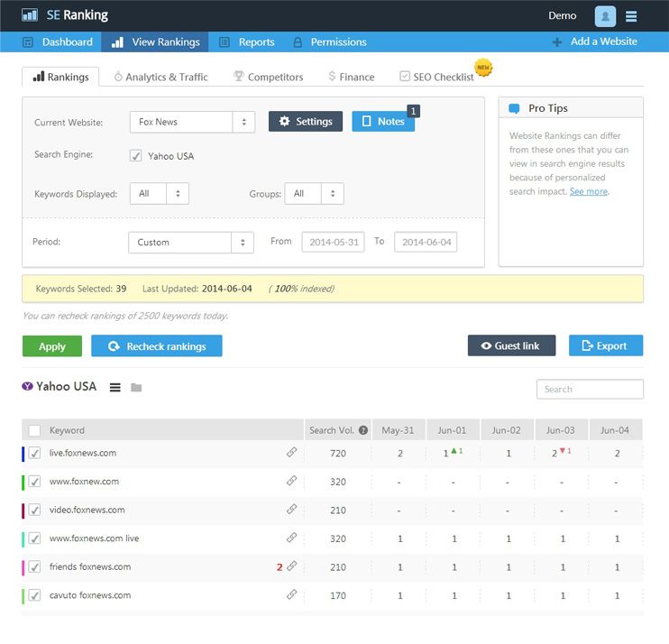Screen dimensions: 669x644
Task: Click the Keyword column header text
Action: [67, 430]
